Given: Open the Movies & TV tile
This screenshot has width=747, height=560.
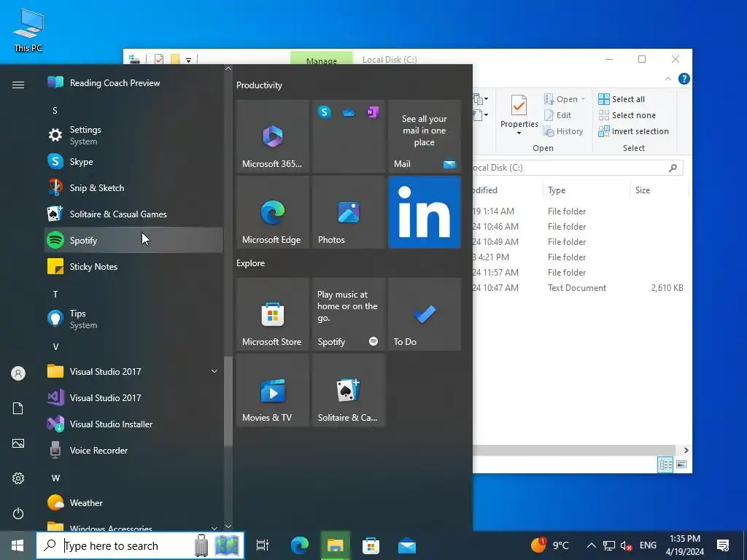Looking at the screenshot, I should click(x=273, y=391).
